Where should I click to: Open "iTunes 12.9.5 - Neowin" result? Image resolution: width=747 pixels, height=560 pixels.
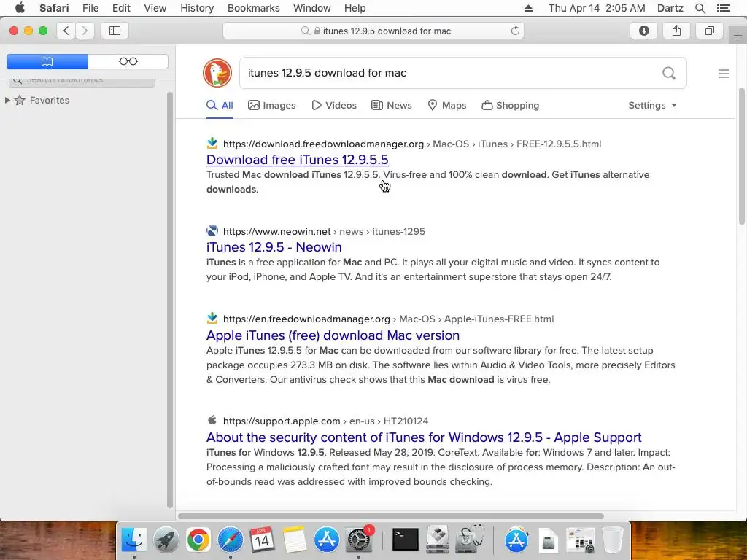274,247
